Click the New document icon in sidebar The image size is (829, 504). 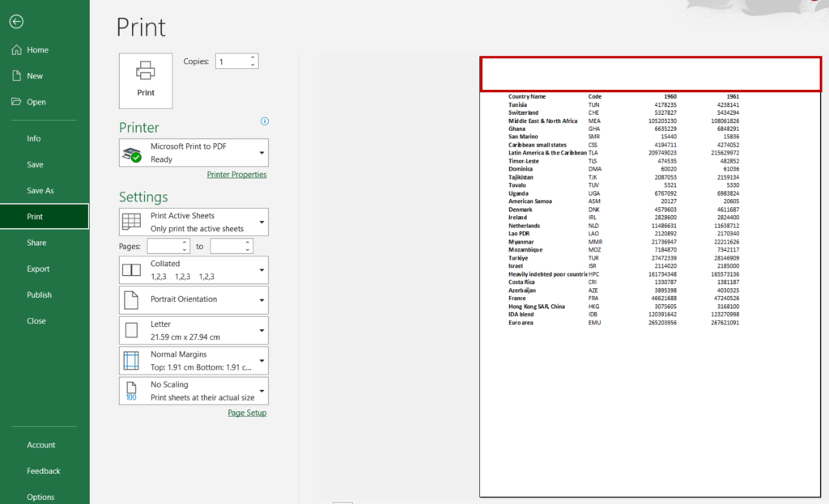tap(16, 75)
